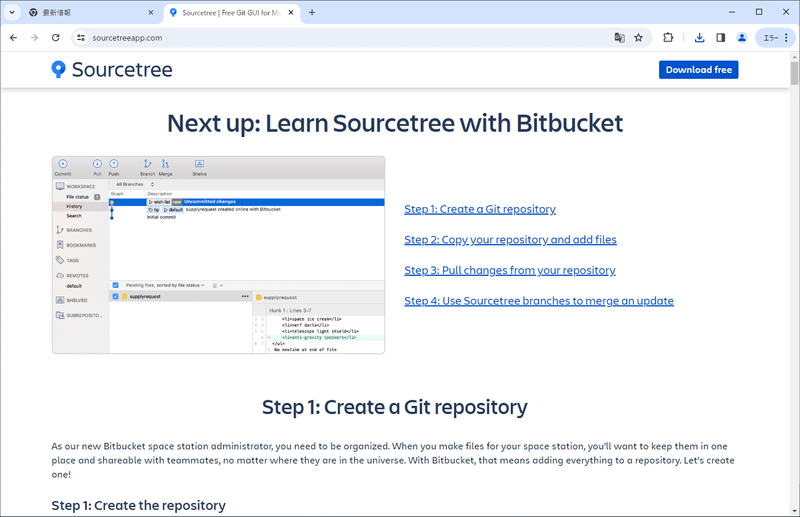800x517 pixels.
Task: Open Step 2: Copy your repository link
Action: pyautogui.click(x=510, y=240)
